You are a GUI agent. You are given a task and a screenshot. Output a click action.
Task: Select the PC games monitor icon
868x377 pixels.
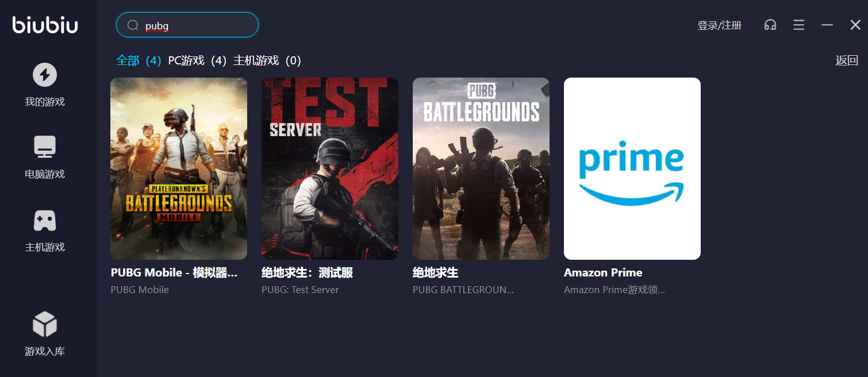pyautogui.click(x=45, y=147)
